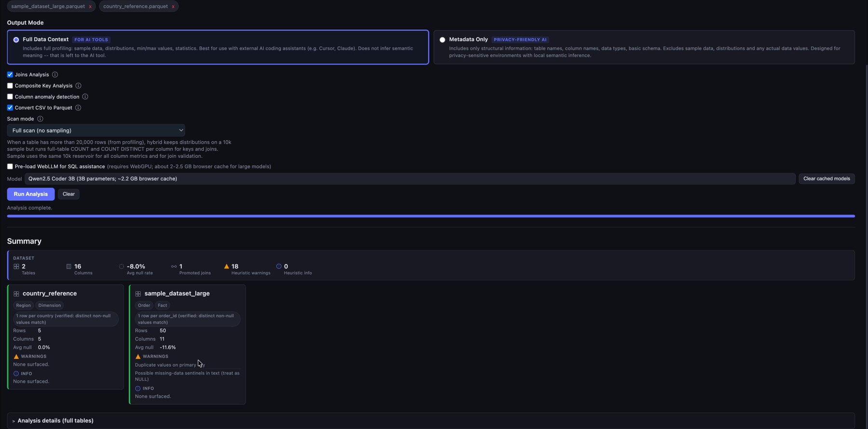Click the Dimension tag on country_reference
The height and width of the screenshot is (429, 868).
click(50, 305)
